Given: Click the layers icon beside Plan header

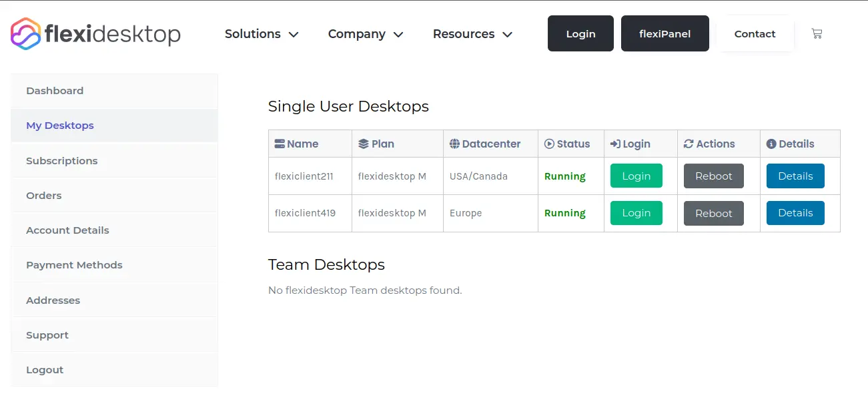Looking at the screenshot, I should coord(363,144).
